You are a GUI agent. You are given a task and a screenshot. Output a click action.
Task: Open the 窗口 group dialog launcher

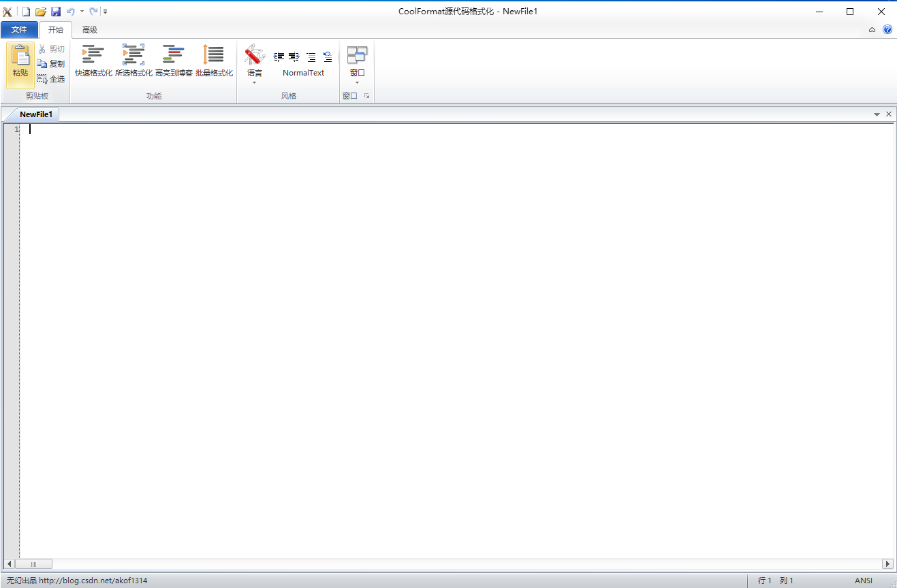(x=366, y=96)
